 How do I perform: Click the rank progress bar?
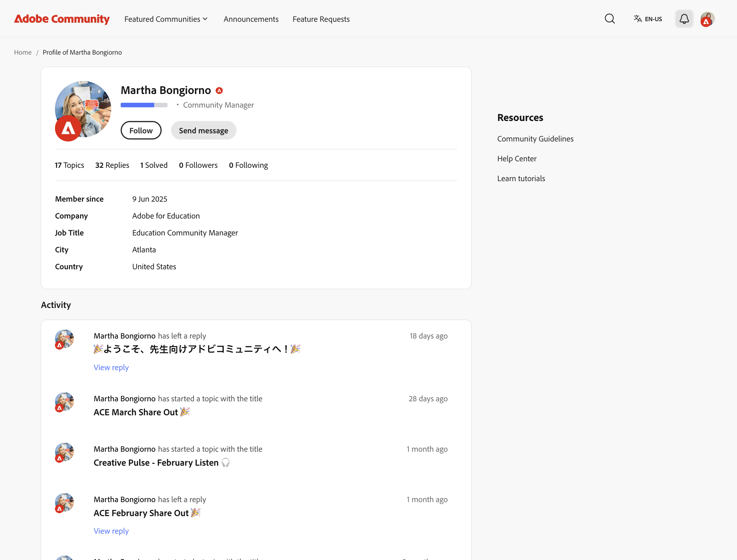tap(144, 105)
